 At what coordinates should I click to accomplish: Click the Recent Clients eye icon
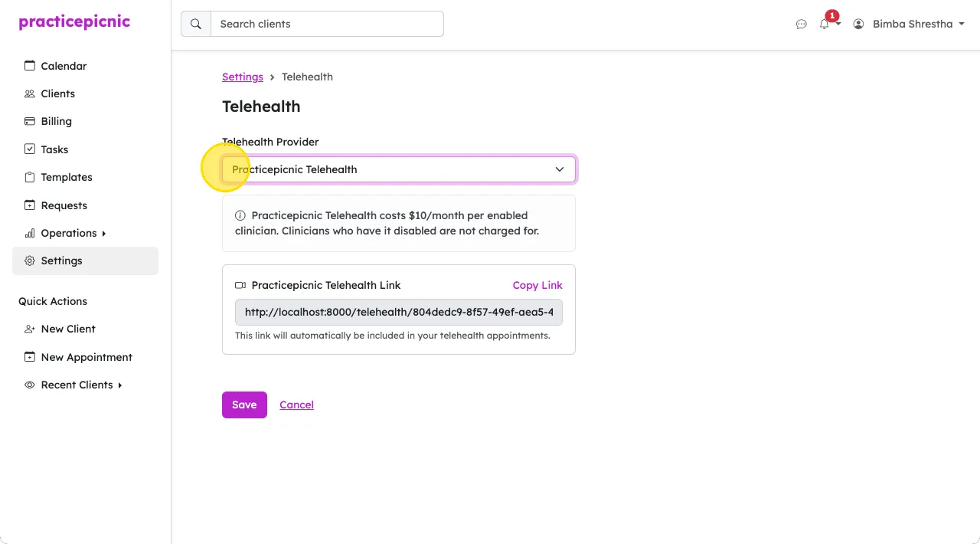pyautogui.click(x=30, y=385)
